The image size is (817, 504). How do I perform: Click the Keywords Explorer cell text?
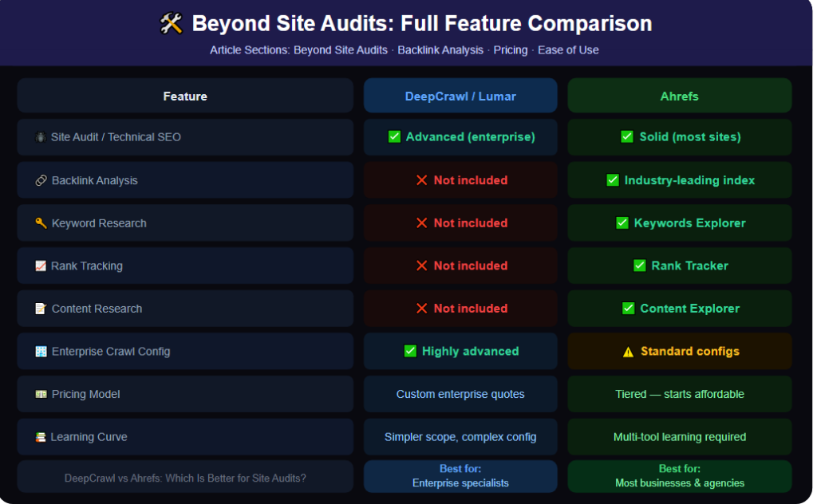pyautogui.click(x=689, y=222)
